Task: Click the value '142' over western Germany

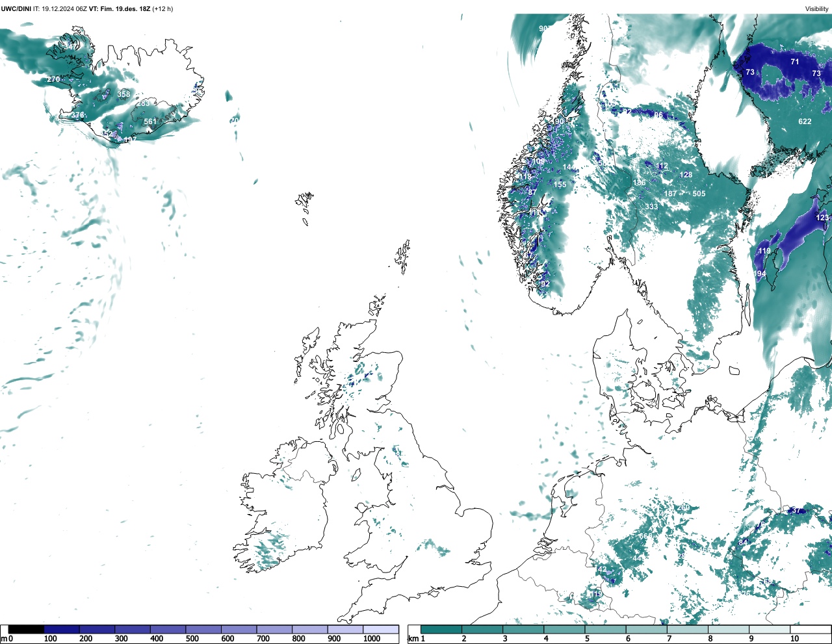Action: 600,569
